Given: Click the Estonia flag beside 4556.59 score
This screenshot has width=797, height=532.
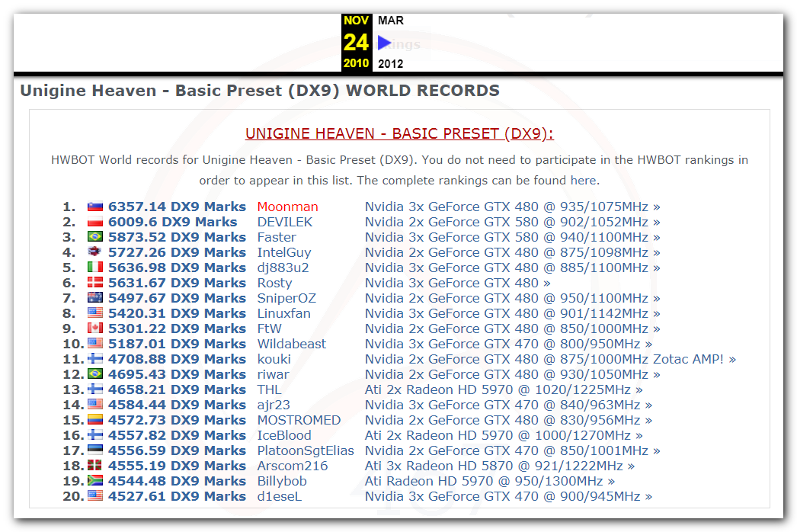Looking at the screenshot, I should (x=95, y=450).
